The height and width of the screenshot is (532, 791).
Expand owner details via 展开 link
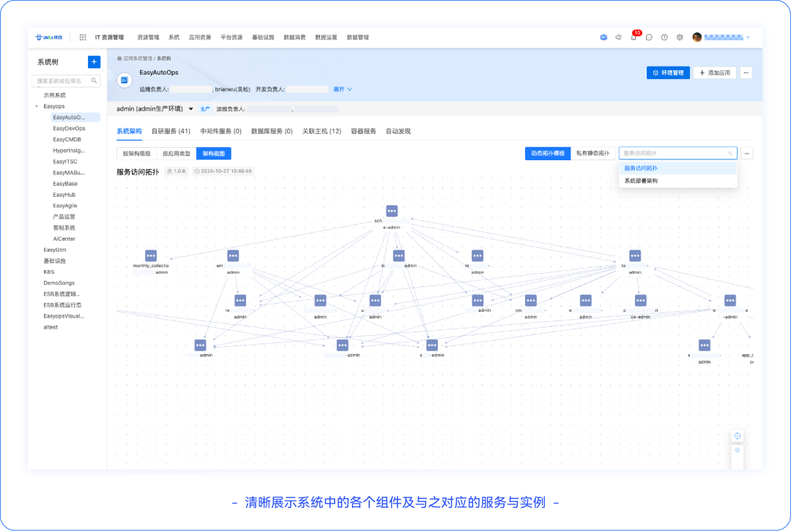pyautogui.click(x=343, y=89)
